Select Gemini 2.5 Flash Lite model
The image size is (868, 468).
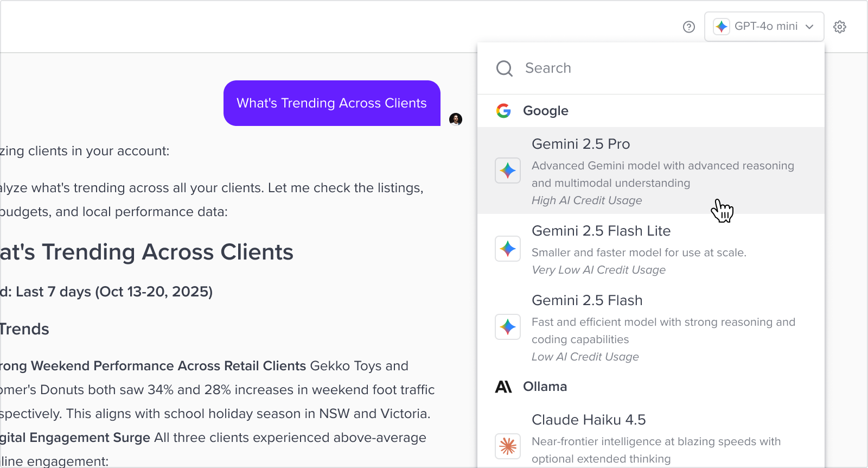coord(651,249)
